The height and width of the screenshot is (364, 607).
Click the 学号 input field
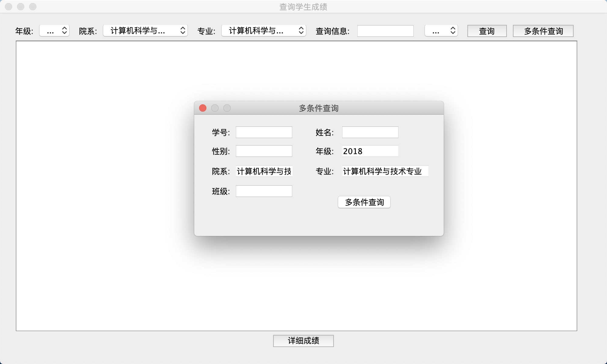pos(264,132)
